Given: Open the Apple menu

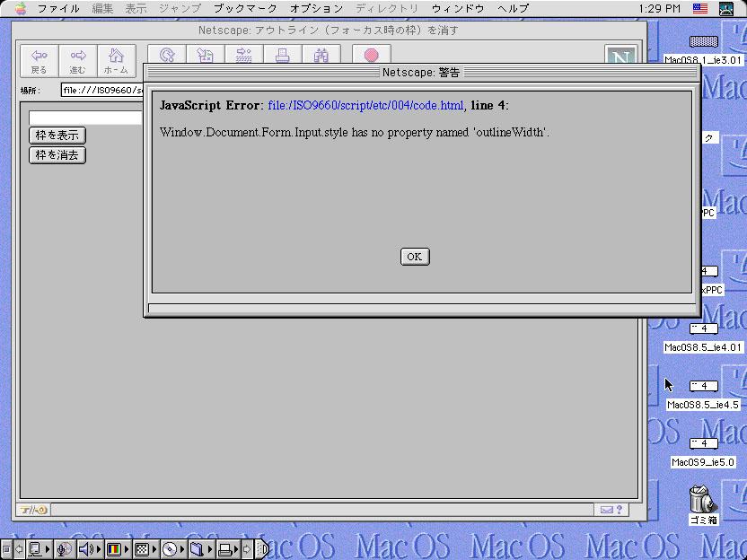Looking at the screenshot, I should click(21, 9).
